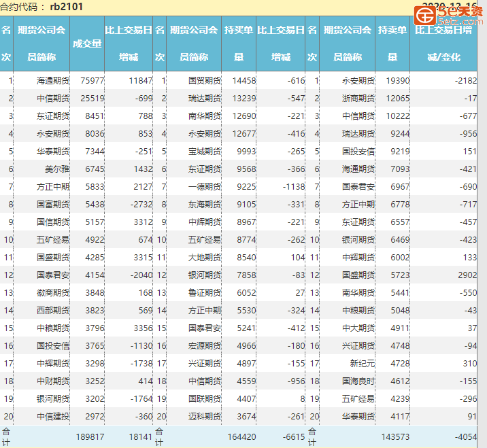Click 美尔雅 in the volume ranking

(57, 169)
